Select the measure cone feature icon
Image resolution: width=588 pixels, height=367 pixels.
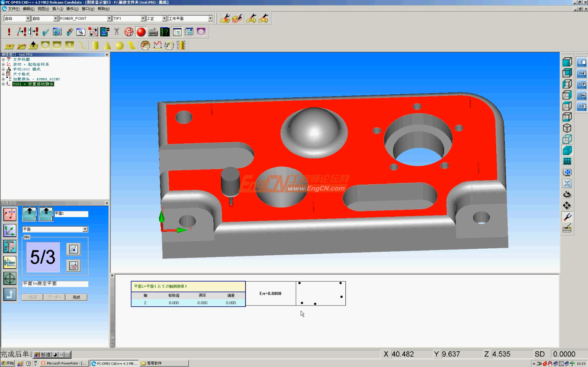(107, 45)
